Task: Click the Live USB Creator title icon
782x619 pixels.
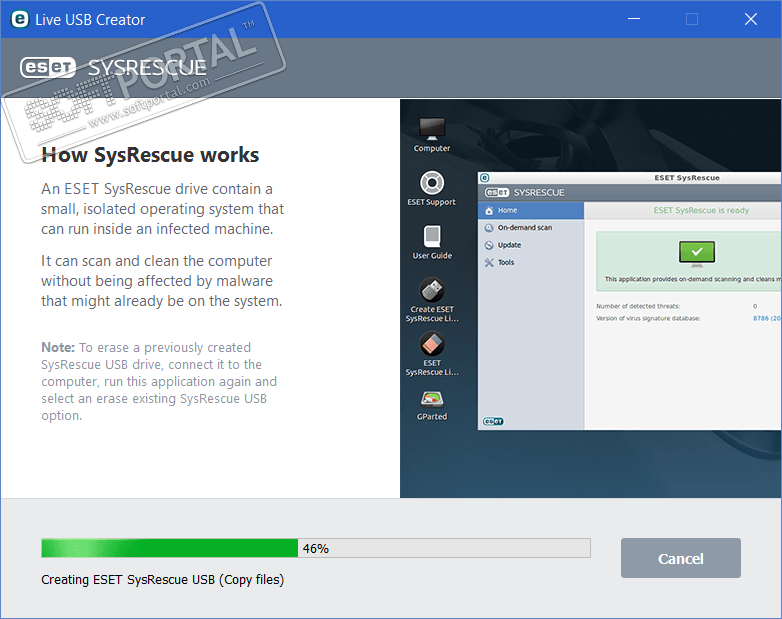Action: (x=19, y=19)
